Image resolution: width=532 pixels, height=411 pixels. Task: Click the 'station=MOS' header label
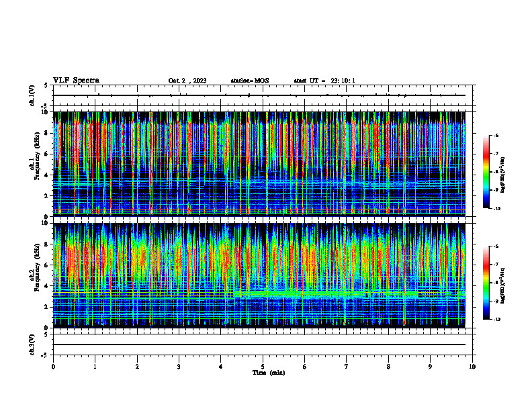[250, 81]
